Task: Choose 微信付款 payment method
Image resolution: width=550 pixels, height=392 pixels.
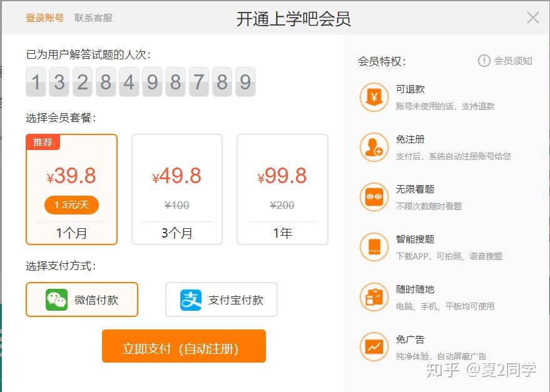Action: (82, 299)
